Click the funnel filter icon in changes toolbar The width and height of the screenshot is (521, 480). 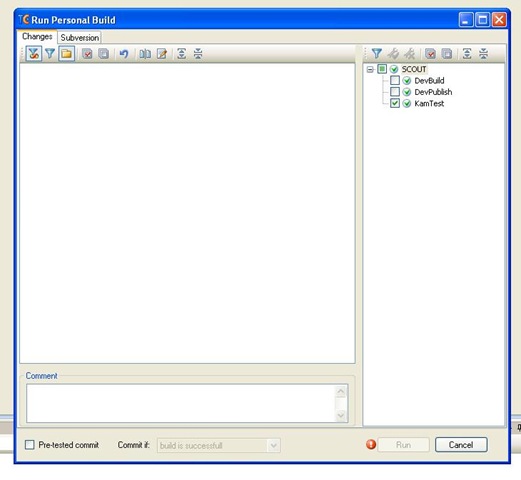[50, 54]
